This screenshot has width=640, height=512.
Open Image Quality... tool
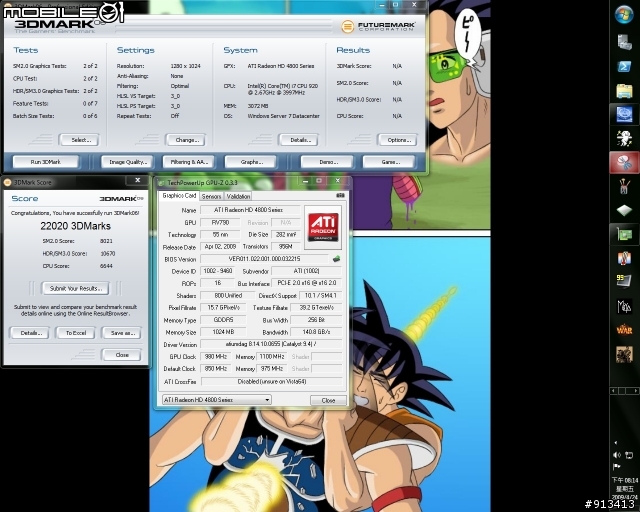(127, 162)
